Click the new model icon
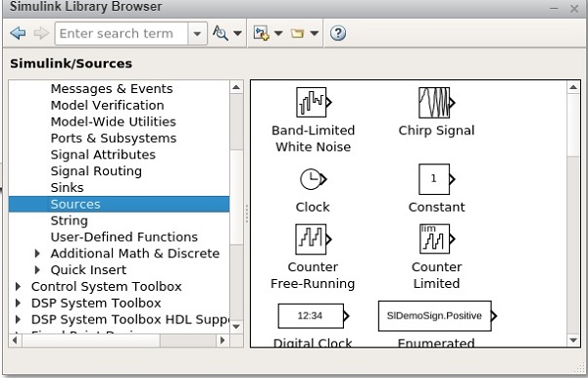The height and width of the screenshot is (378, 588). pyautogui.click(x=261, y=33)
